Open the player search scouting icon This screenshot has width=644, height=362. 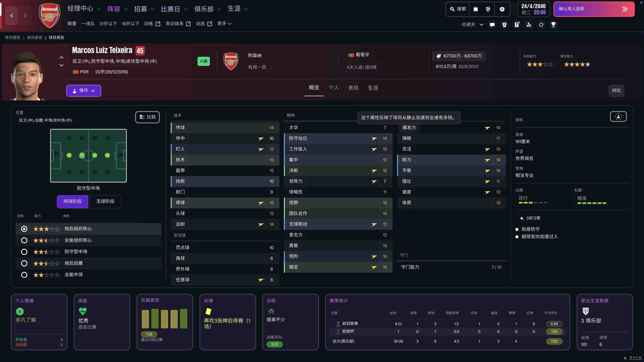pyautogui.click(x=529, y=24)
